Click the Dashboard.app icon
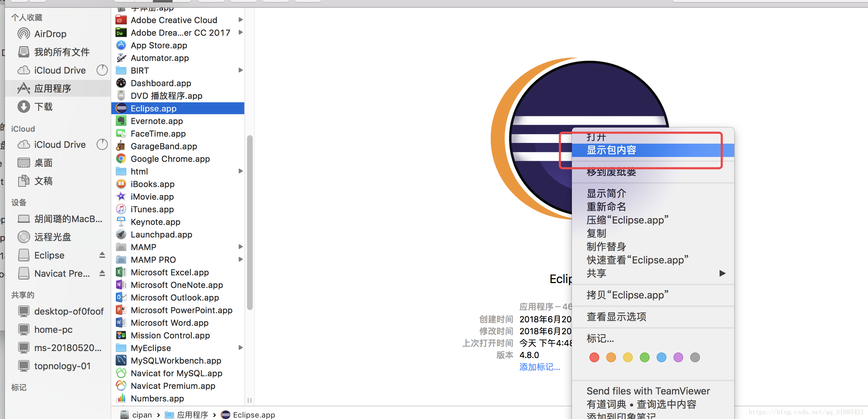This screenshot has height=419, width=868. pyautogui.click(x=121, y=83)
